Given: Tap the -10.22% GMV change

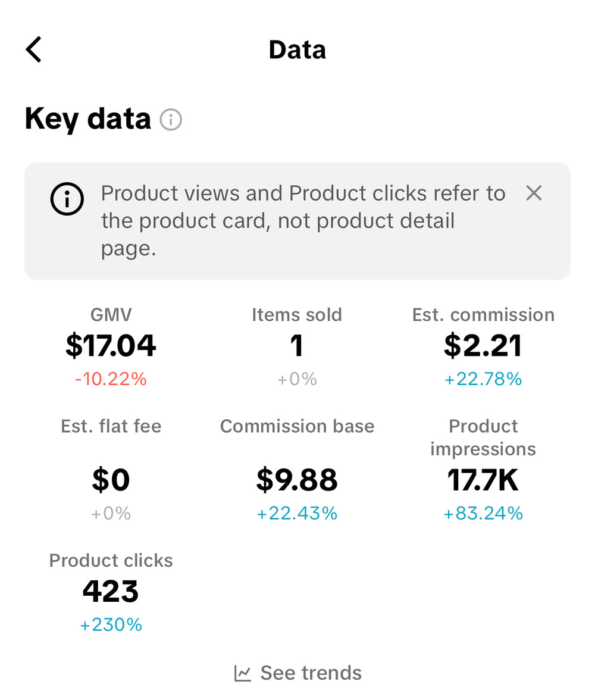Looking at the screenshot, I should [x=111, y=379].
